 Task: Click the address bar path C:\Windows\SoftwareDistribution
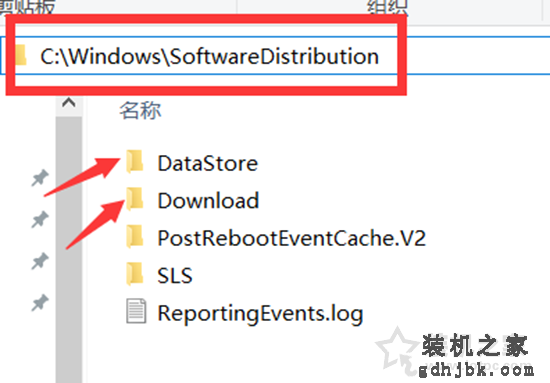209,56
